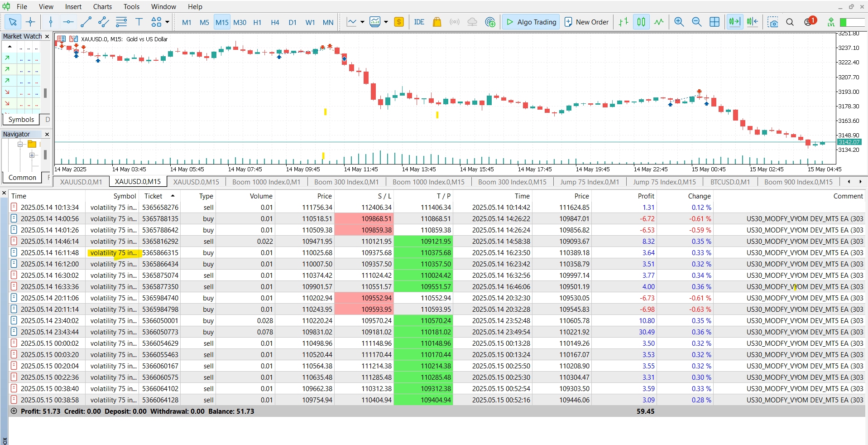Viewport: 868px width, 445px height.
Task: Select the trade row with ticket 5365866315
Action: tap(437, 252)
